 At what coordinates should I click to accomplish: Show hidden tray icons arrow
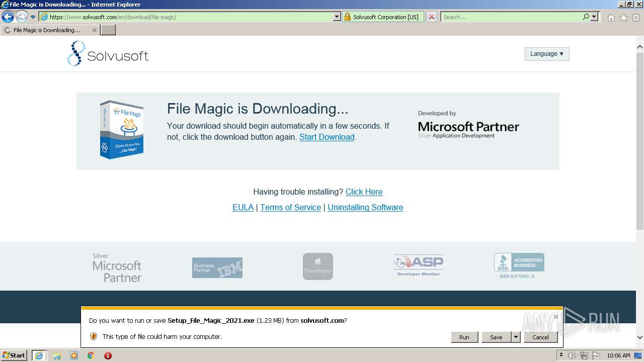coord(561,355)
